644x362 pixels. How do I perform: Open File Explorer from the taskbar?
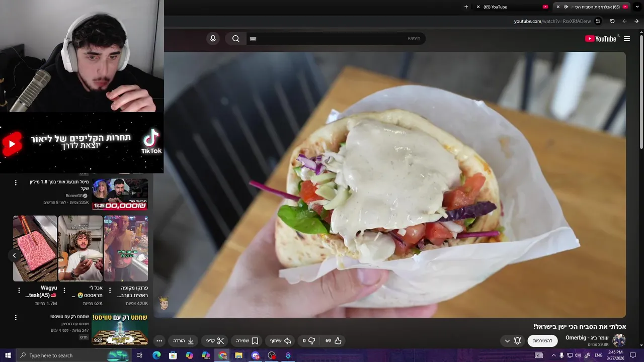(238, 355)
